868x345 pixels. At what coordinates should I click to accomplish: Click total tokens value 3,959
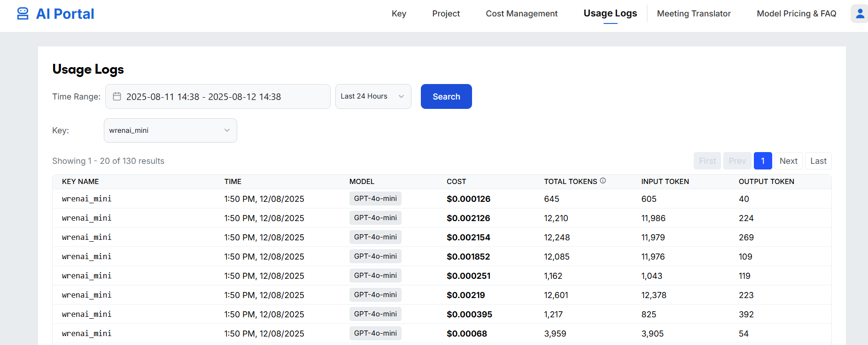[555, 334]
